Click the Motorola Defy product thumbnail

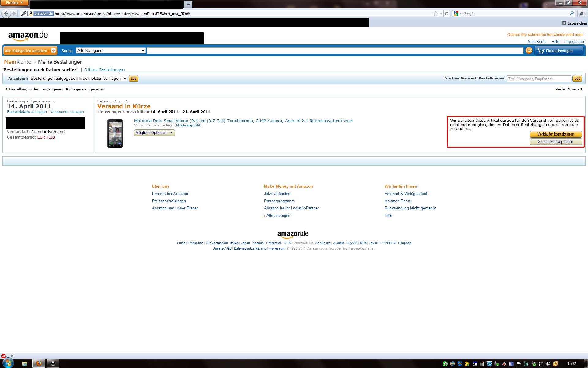pos(115,133)
